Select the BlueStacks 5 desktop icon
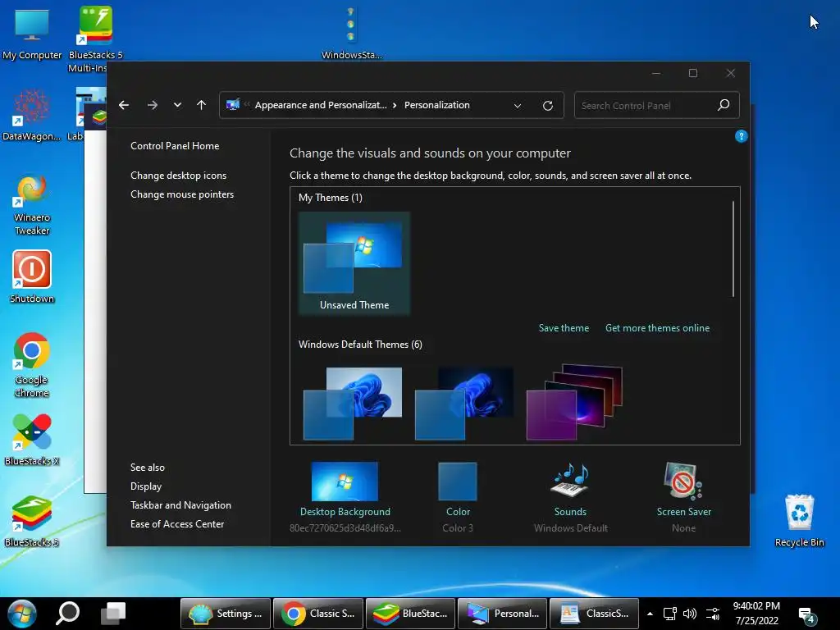The width and height of the screenshot is (840, 630). point(32,521)
